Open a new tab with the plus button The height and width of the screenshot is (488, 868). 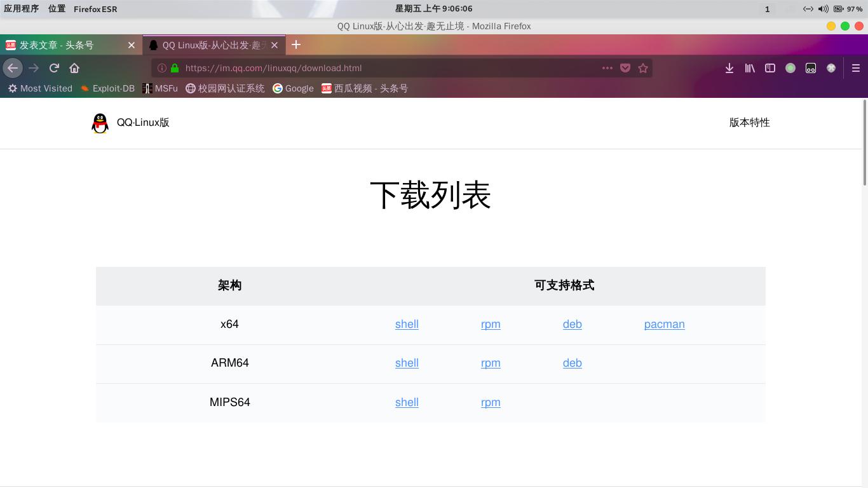click(296, 44)
